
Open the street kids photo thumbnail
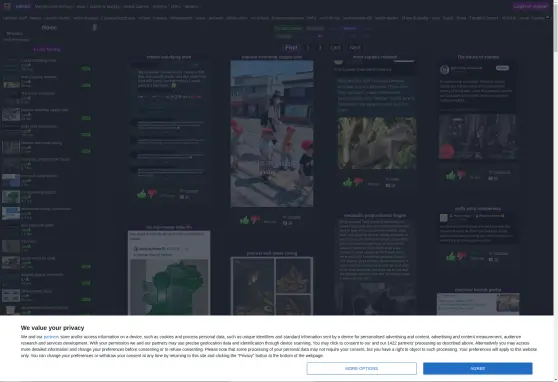272,134
